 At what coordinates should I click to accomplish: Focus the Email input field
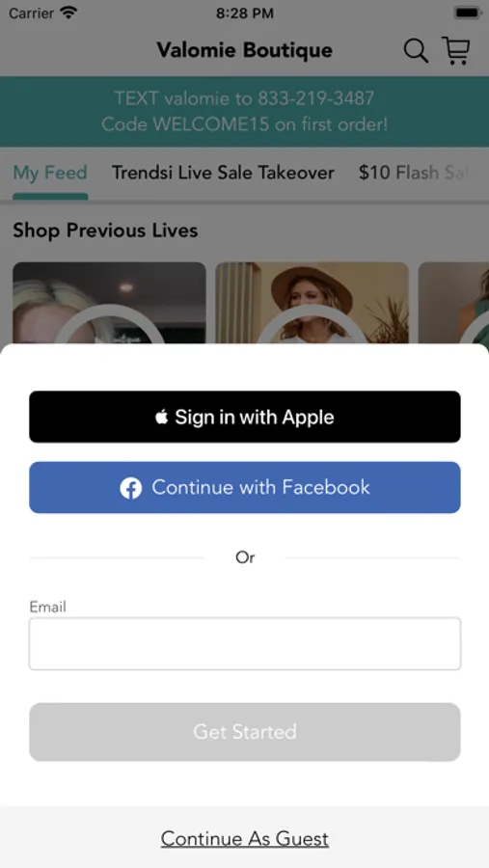point(245,644)
